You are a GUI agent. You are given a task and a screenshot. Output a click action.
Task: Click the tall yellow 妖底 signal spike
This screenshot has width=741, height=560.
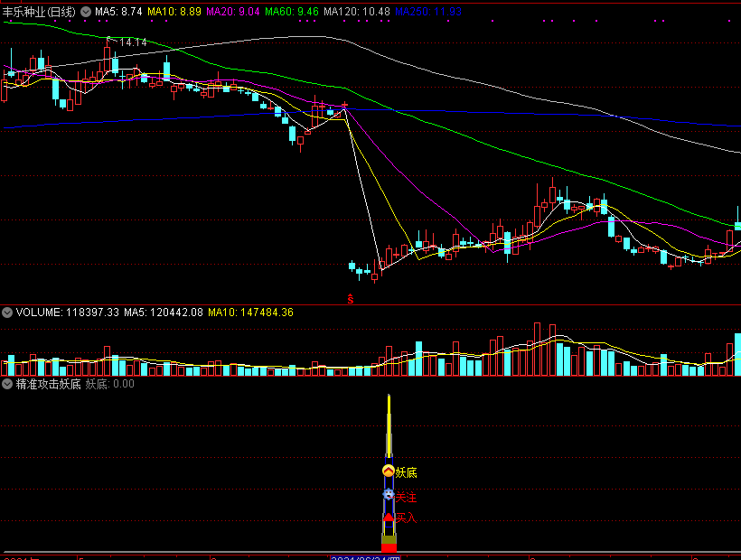389,425
